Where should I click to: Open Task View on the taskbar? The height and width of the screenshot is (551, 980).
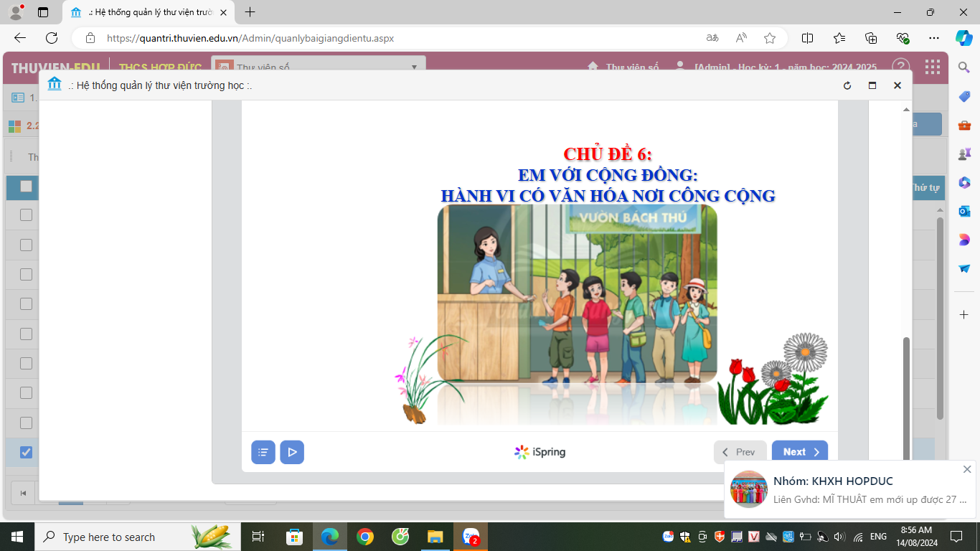(x=258, y=537)
